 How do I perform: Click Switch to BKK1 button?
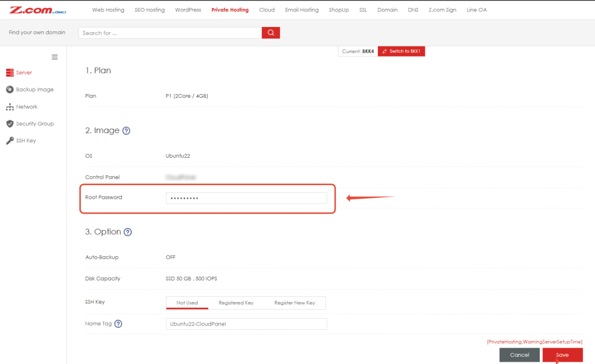[x=401, y=51]
